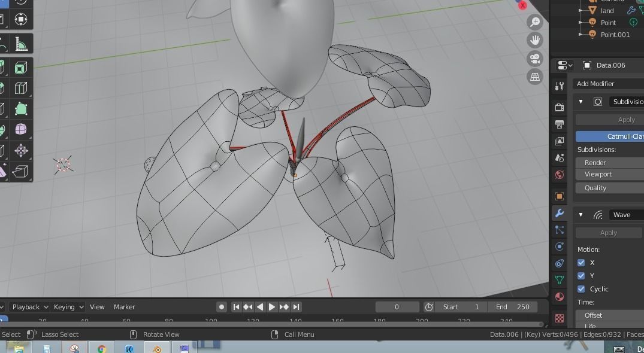This screenshot has height=353, width=644.
Task: Open the Output properties tab
Action: tap(560, 124)
